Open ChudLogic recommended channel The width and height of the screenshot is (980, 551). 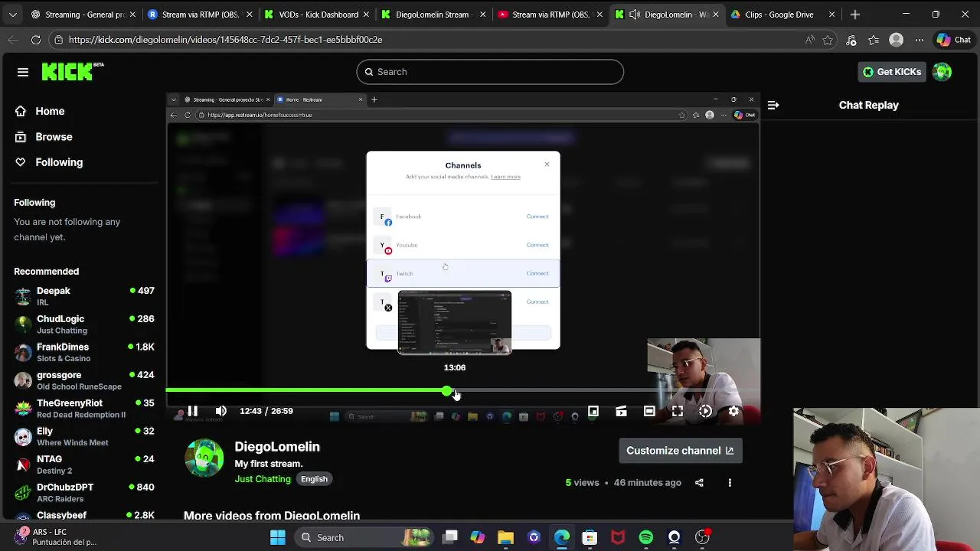tap(84, 324)
